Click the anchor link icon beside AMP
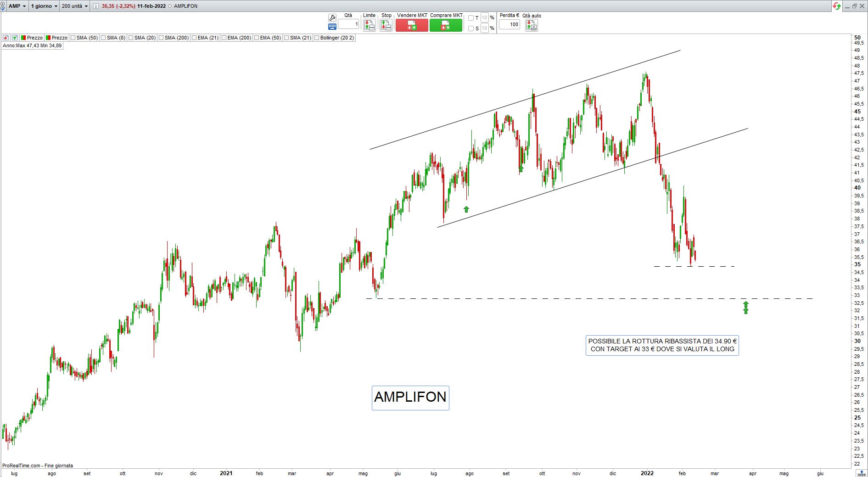The image size is (868, 477). (3, 6)
